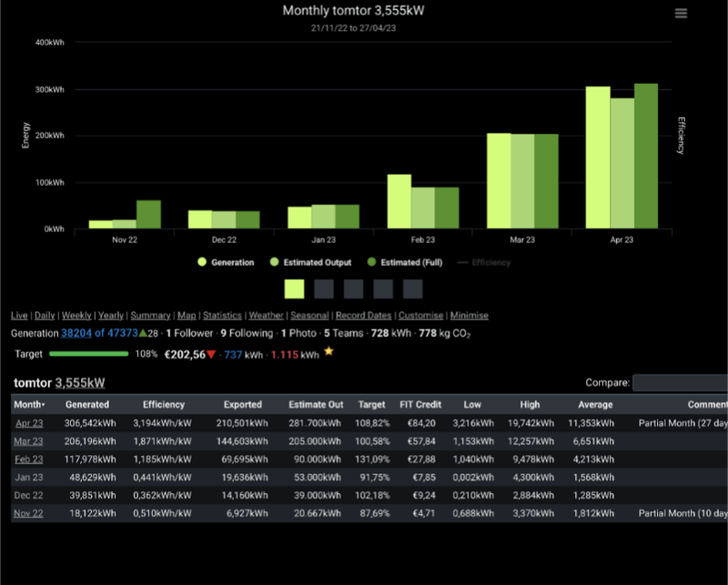Click the 131,09% target cell
The width and height of the screenshot is (728, 585).
pyautogui.click(x=372, y=459)
